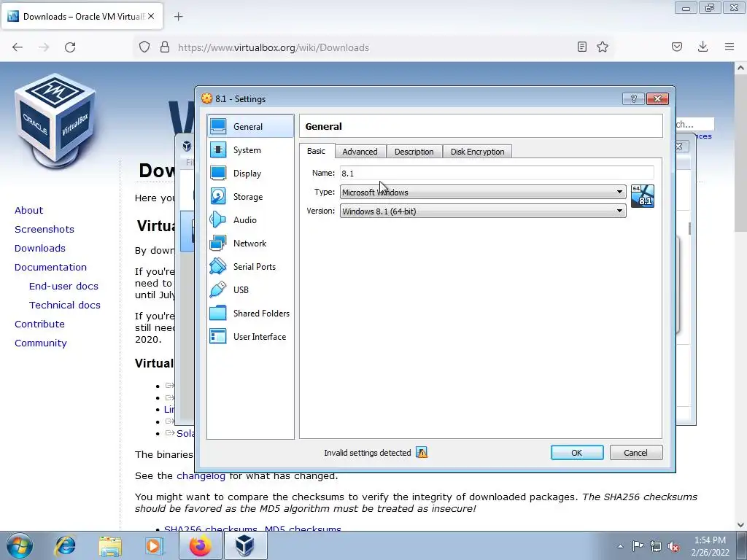This screenshot has height=560, width=747.
Task: Go back in Firefox browser
Action: tap(18, 47)
